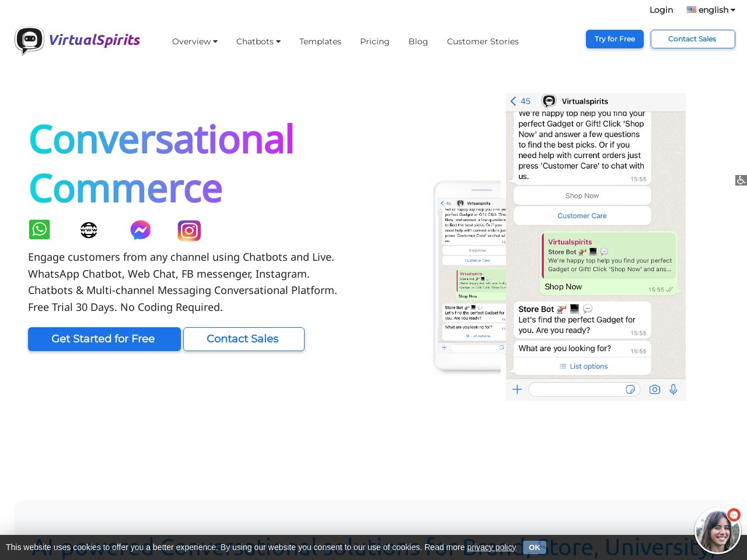Click the Login link
747x560 pixels.
[661, 10]
